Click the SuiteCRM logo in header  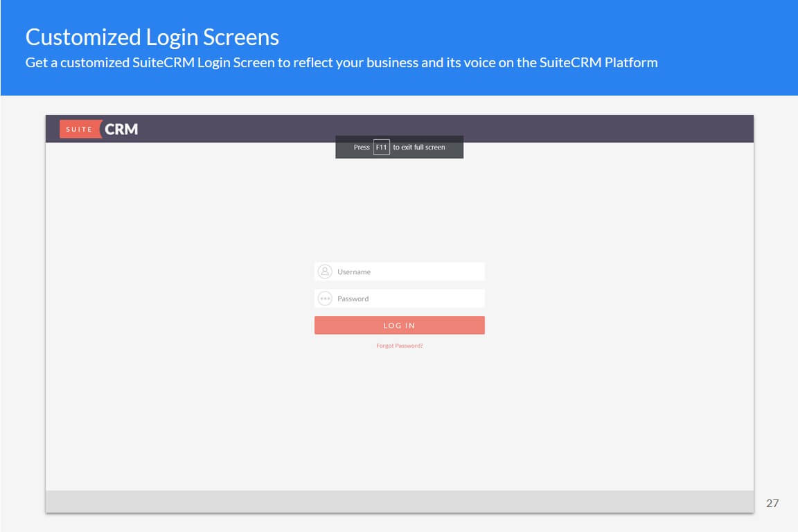(x=99, y=130)
